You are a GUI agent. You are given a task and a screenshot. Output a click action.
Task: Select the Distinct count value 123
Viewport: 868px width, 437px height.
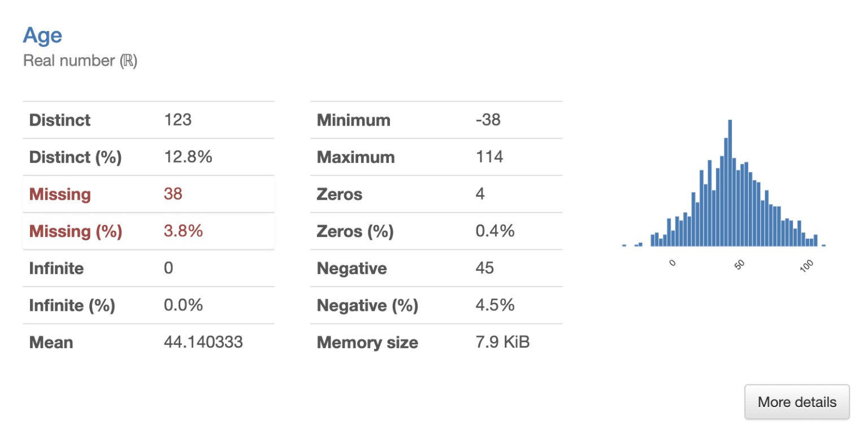(178, 120)
